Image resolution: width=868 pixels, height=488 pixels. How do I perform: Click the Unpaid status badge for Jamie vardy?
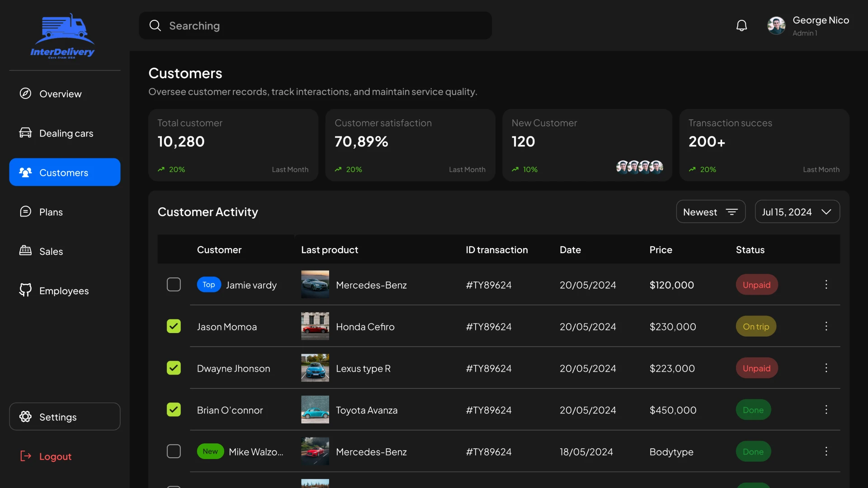point(756,285)
